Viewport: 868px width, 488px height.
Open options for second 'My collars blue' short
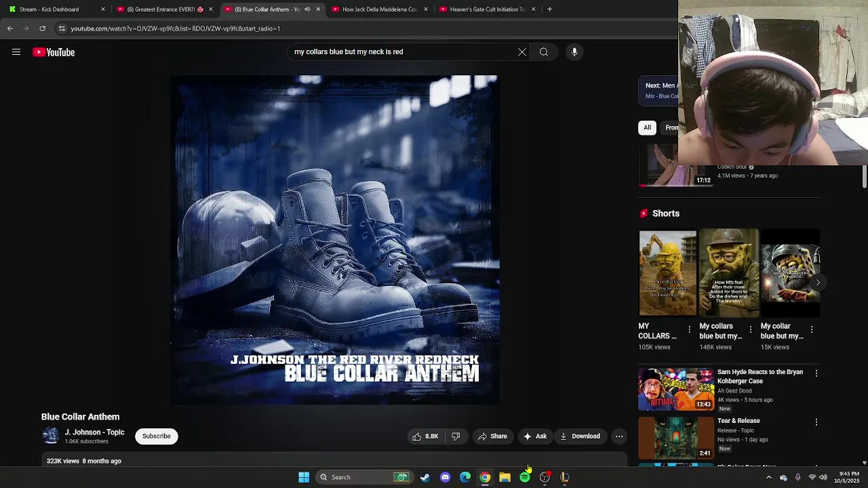751,329
